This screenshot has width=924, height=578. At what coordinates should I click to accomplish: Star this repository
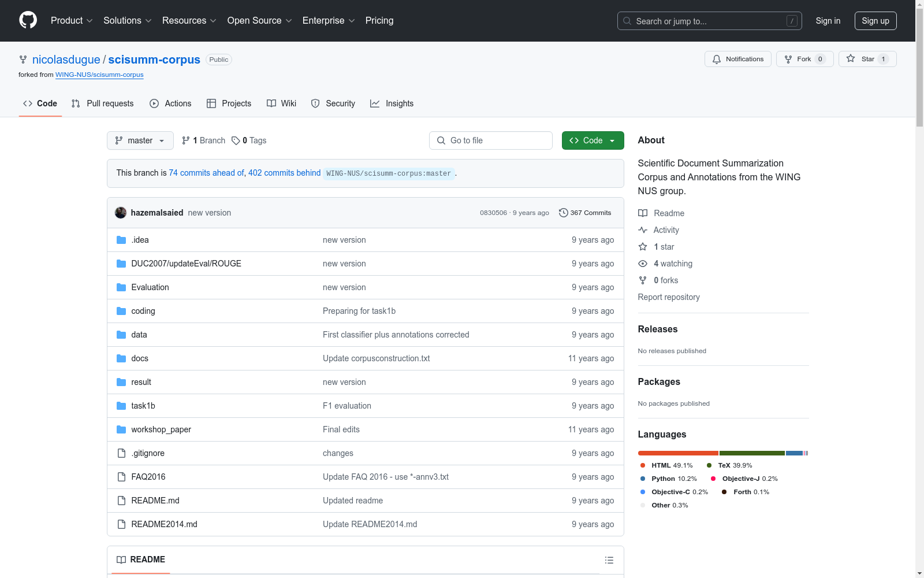(x=867, y=59)
